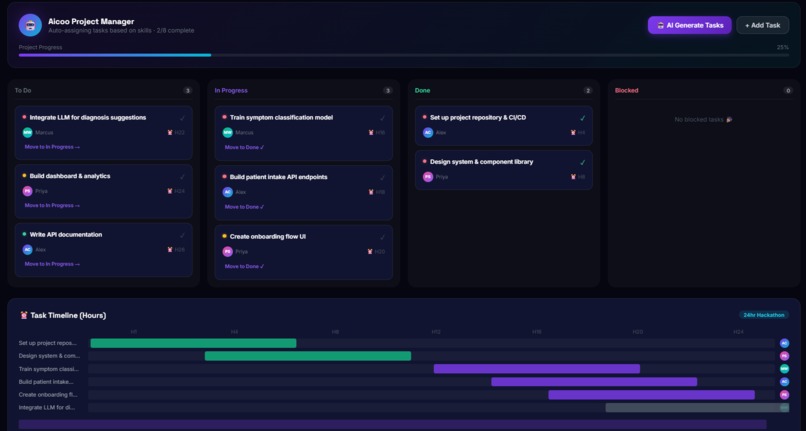Image resolution: width=806 pixels, height=431 pixels.
Task: Click deadline clock icon on 'Build dashboard' card
Action: (170, 191)
